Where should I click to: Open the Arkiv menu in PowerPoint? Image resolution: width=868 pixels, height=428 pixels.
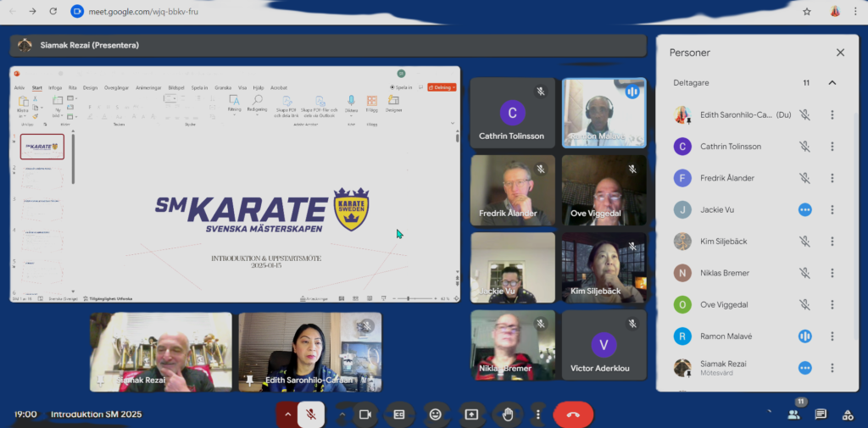tap(19, 87)
